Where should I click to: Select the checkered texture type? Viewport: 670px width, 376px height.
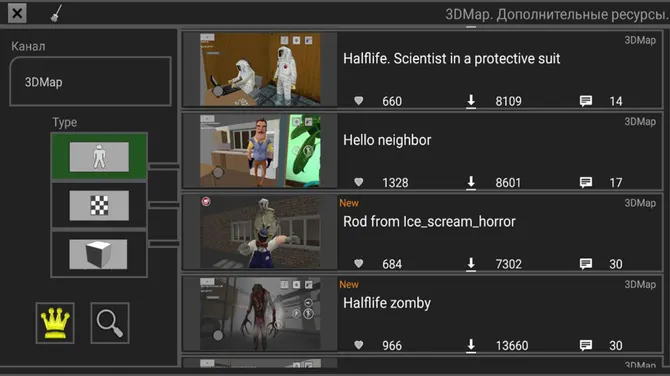(x=99, y=206)
